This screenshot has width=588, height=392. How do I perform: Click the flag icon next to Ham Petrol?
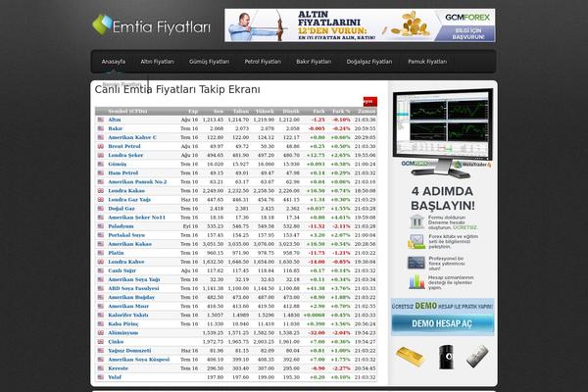(x=101, y=172)
